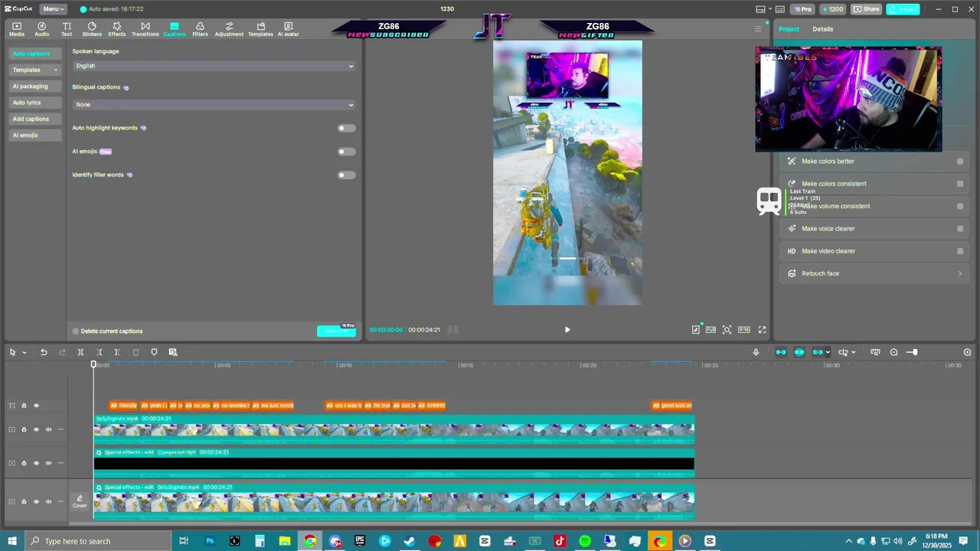Click the Pro button in title bar
The width and height of the screenshot is (980, 551).
pos(802,9)
